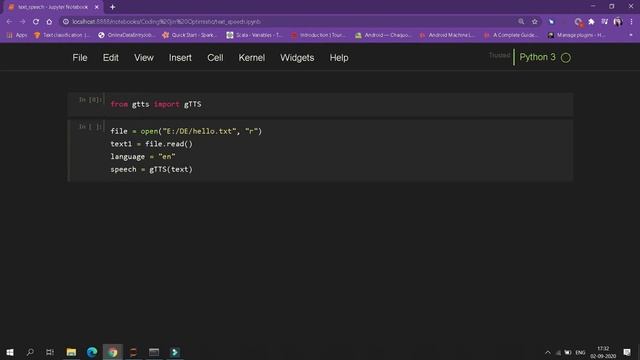Open the Jupyter taskbar app icon
This screenshot has height=360, width=640.
[x=133, y=352]
